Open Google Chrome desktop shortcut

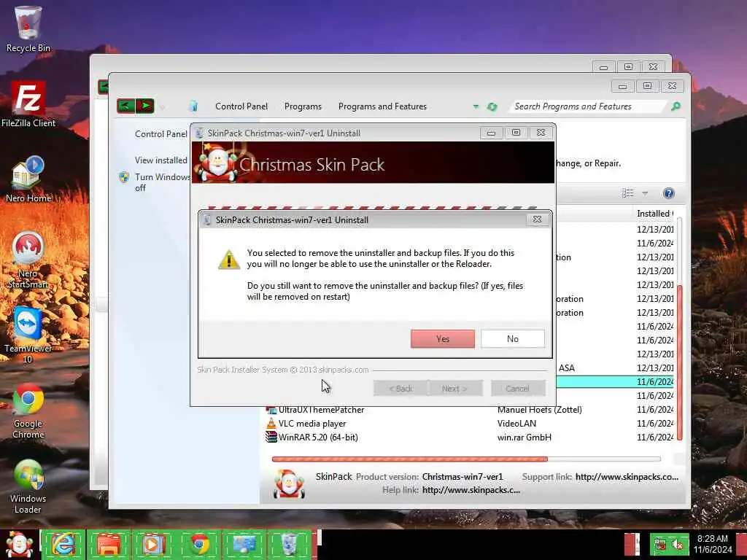(28, 411)
